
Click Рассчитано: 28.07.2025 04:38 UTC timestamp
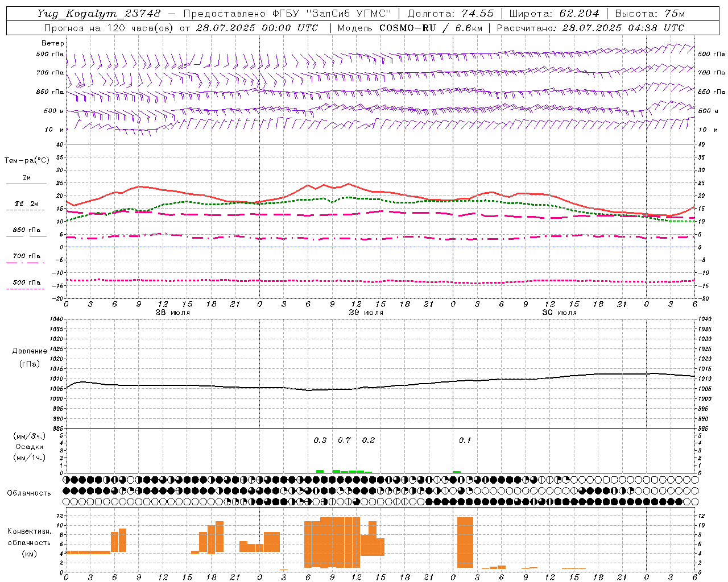pyautogui.click(x=590, y=28)
